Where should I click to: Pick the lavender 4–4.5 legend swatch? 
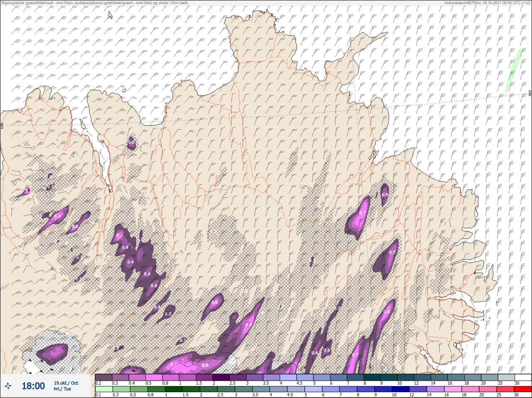[289, 377]
